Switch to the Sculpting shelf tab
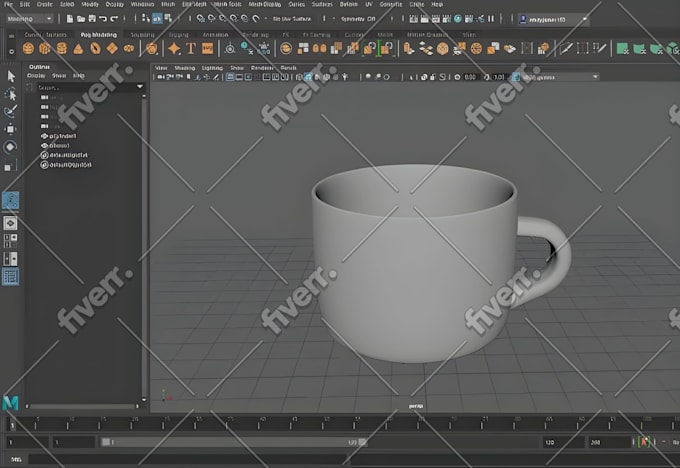This screenshot has height=468, width=680. [x=142, y=34]
